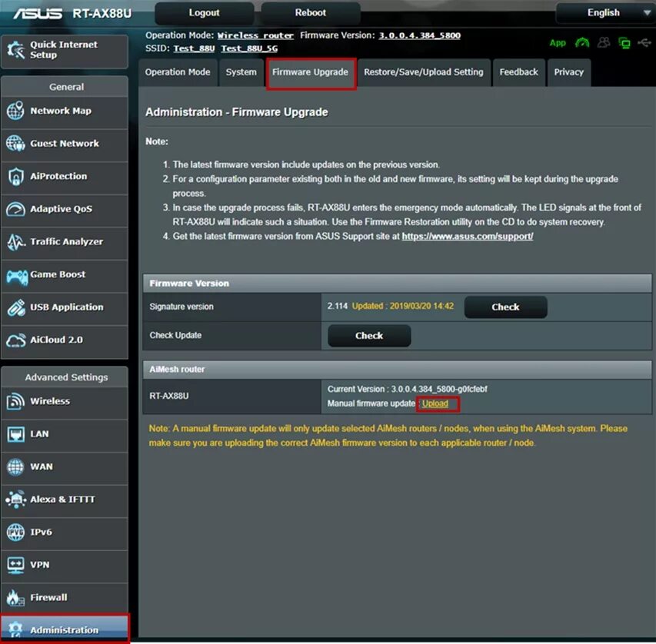The image size is (656, 644).
Task: Click the ASUS logo
Action: pos(38,14)
